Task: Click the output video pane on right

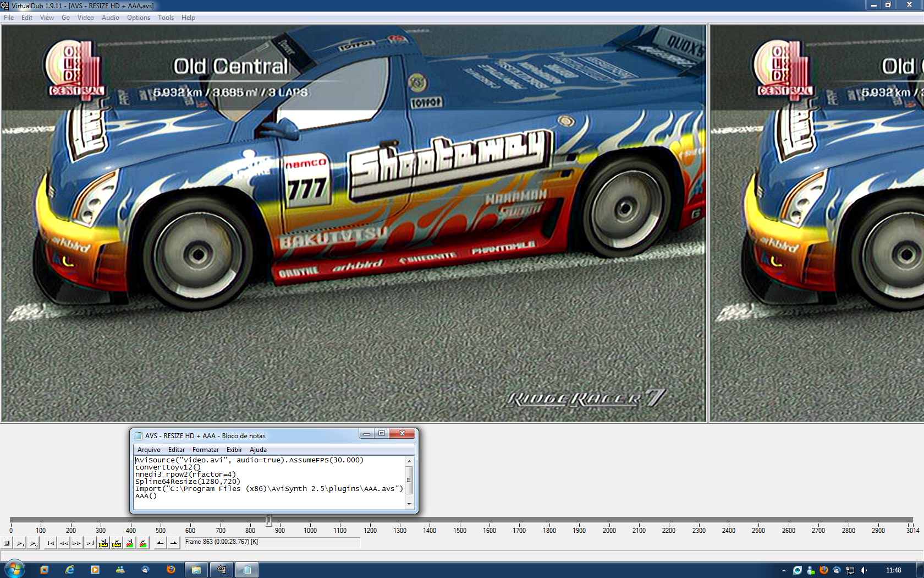Action: [x=817, y=223]
